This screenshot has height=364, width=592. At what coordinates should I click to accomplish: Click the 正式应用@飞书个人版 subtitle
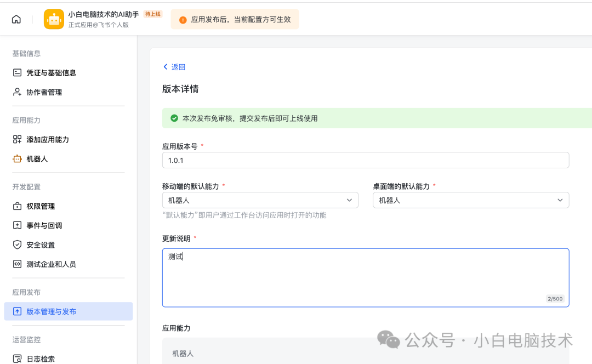tap(99, 25)
